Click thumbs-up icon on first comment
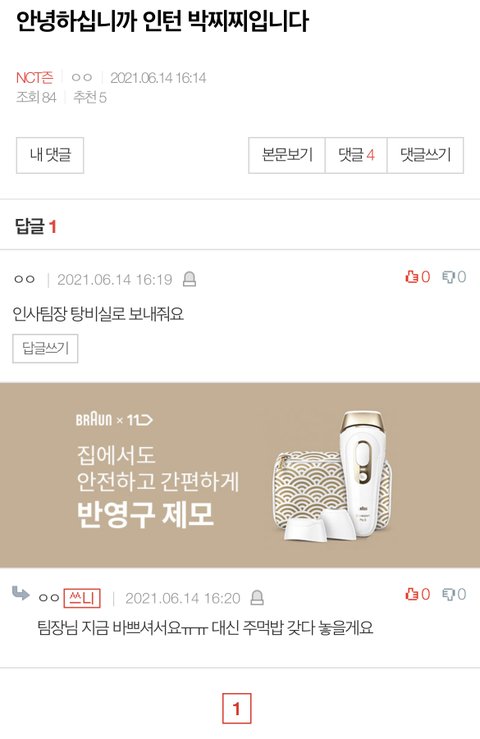The height and width of the screenshot is (739, 480). (412, 277)
